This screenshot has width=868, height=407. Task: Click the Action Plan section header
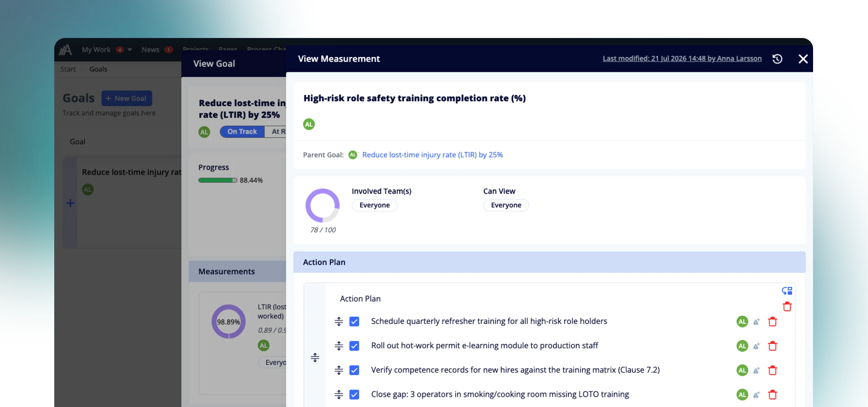tap(549, 262)
